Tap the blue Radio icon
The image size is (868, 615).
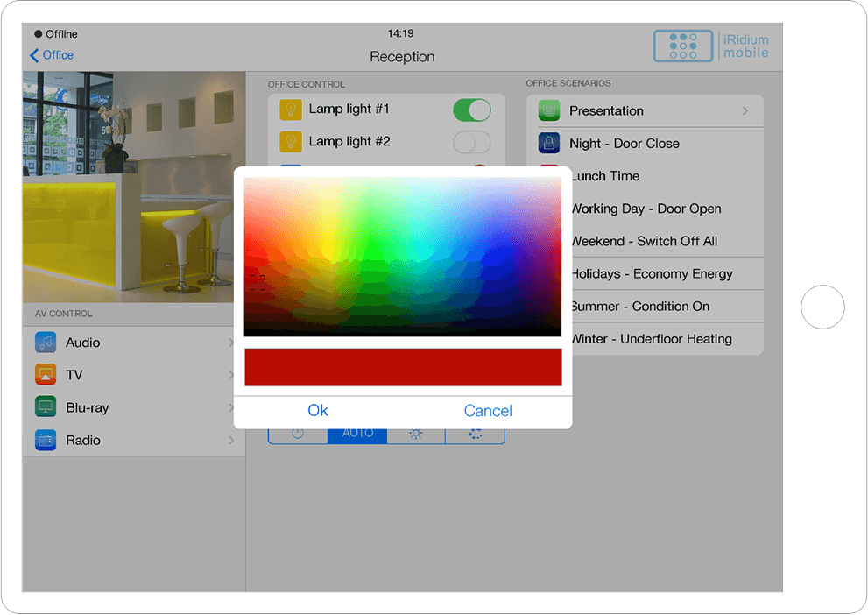click(46, 440)
